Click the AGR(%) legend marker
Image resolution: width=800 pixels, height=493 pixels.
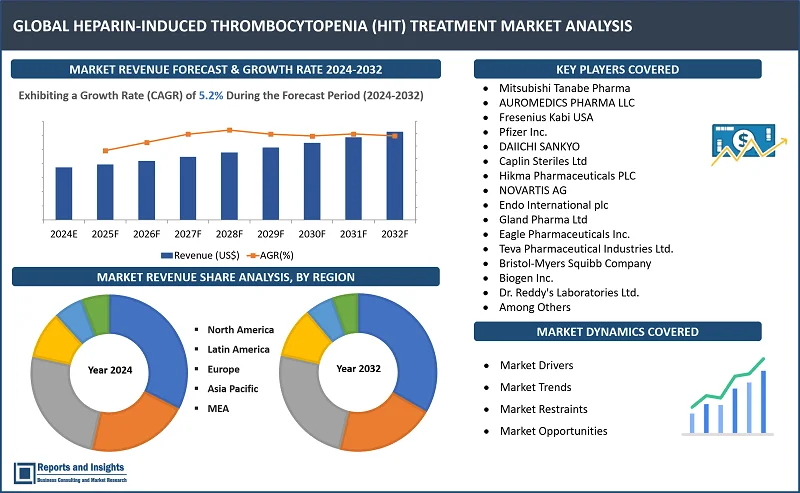253,255
